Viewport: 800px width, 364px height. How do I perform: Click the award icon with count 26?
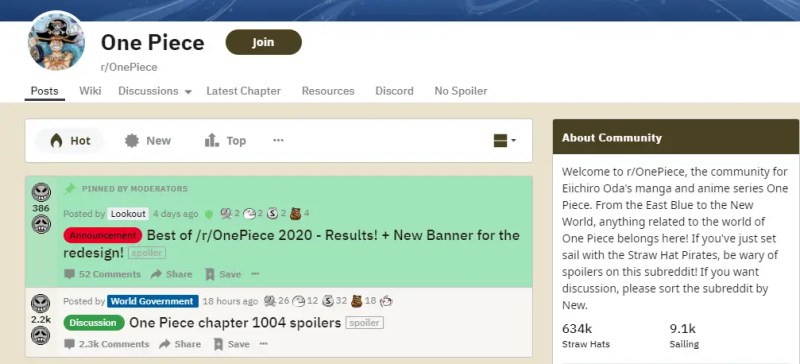(270, 301)
